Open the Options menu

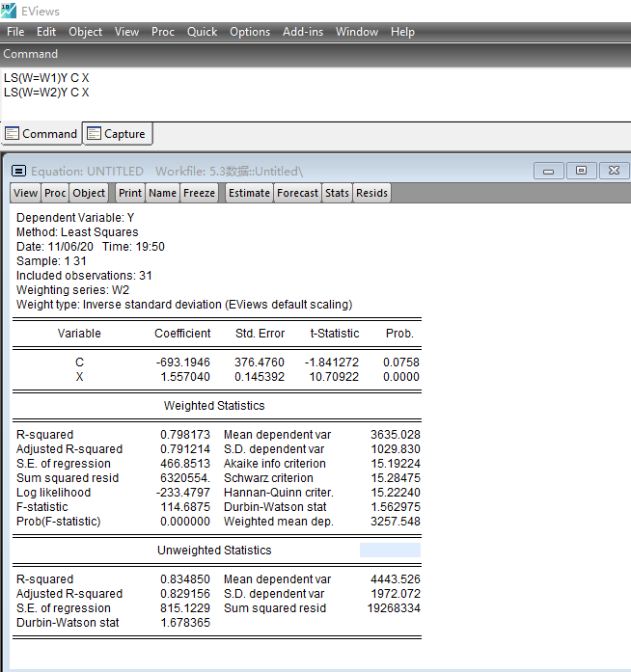(x=250, y=32)
